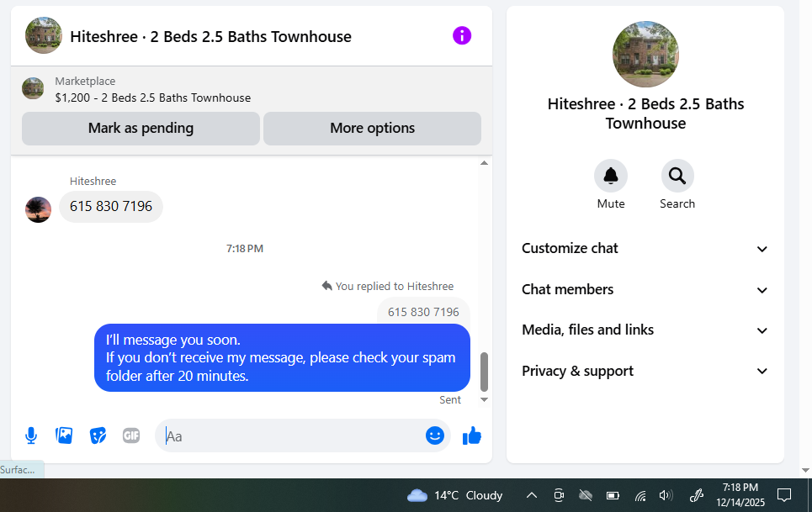Click the Meet Now camera tray icon
The height and width of the screenshot is (512, 812).
coord(558,495)
